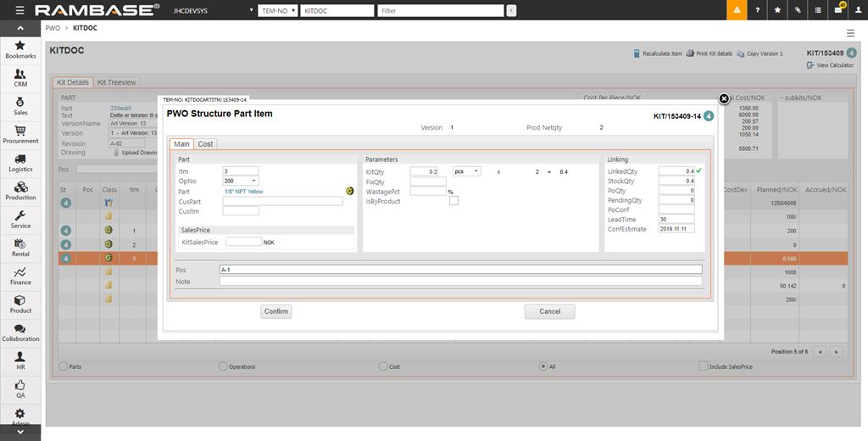This screenshot has height=441, width=868.
Task: Switch to the Kit Treeview tab
Action: click(116, 82)
